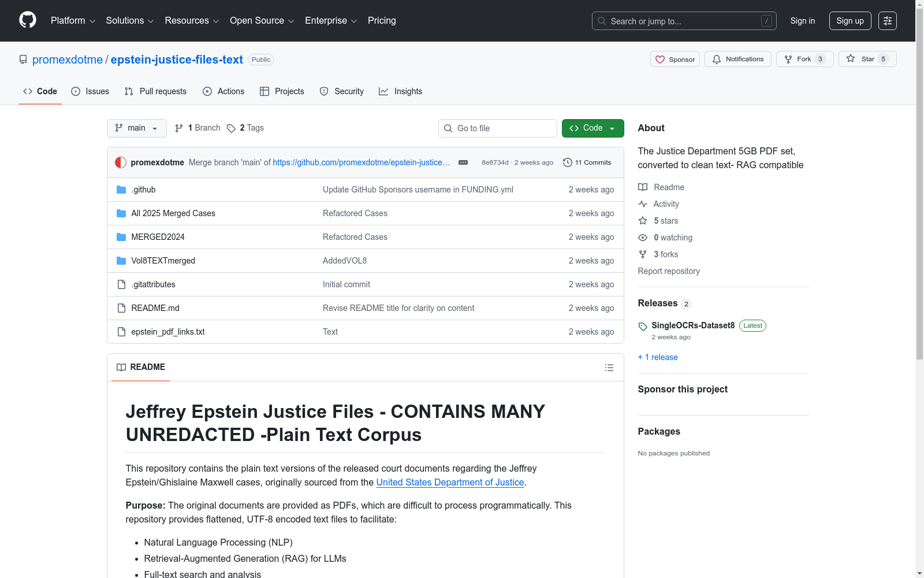This screenshot has width=924, height=578.
Task: Open the Projects tab
Action: (282, 91)
